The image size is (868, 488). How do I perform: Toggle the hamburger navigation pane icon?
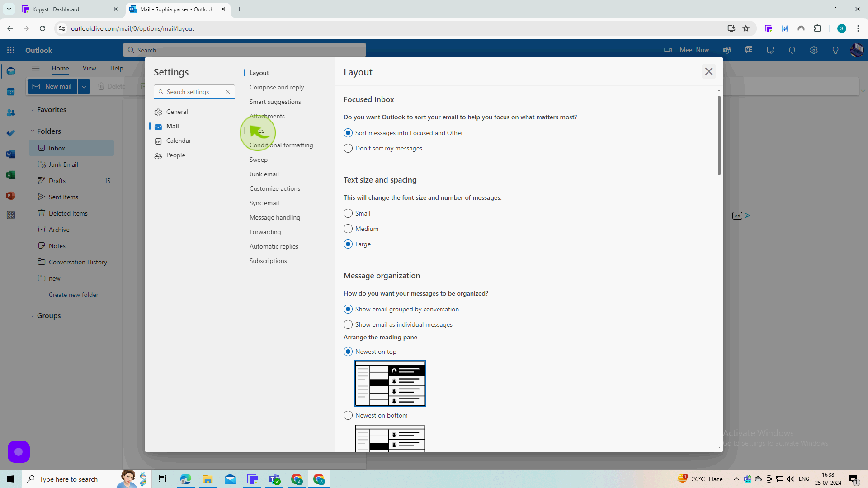coord(36,69)
